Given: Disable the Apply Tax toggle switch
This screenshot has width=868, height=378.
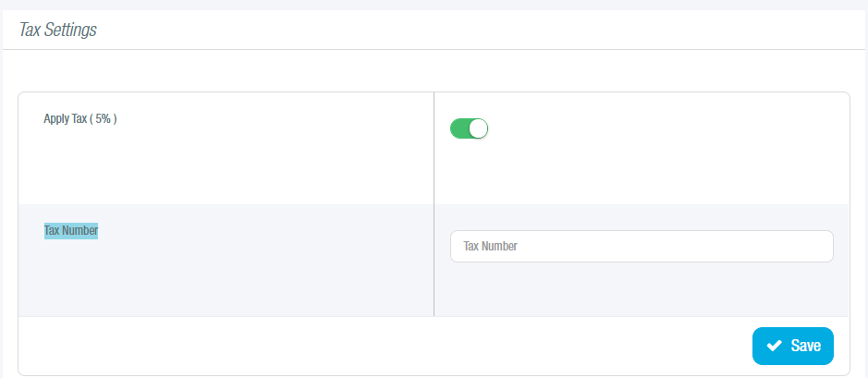Looking at the screenshot, I should (469, 129).
